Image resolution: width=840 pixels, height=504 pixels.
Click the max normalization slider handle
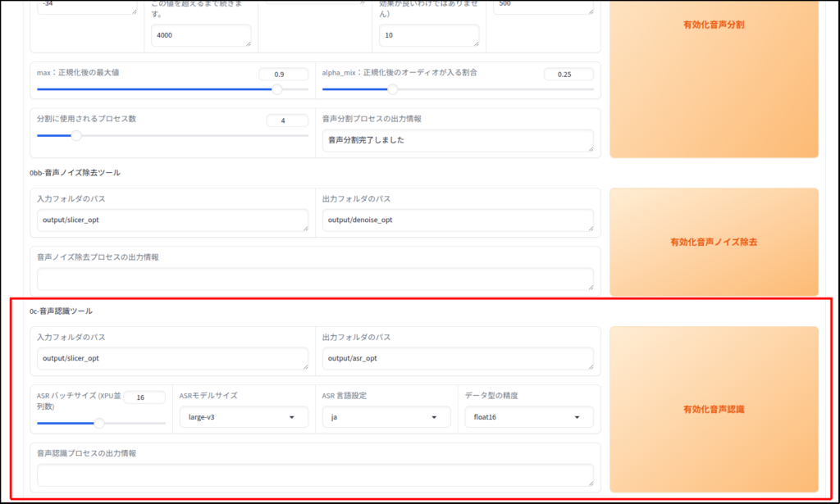pos(277,89)
